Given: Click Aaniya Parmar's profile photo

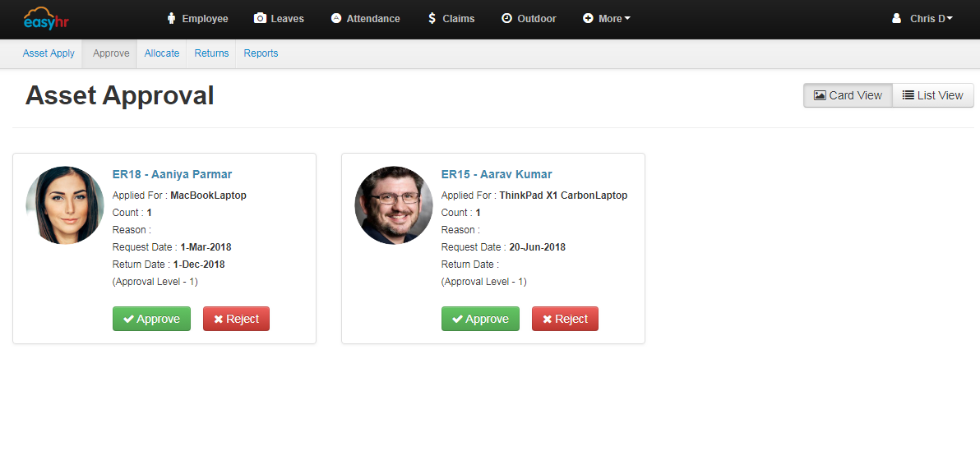Looking at the screenshot, I should point(65,205).
